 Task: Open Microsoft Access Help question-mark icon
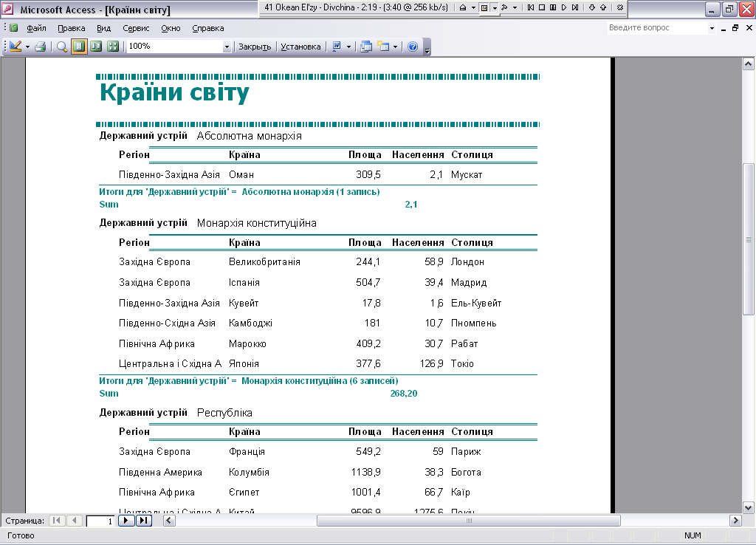click(413, 47)
